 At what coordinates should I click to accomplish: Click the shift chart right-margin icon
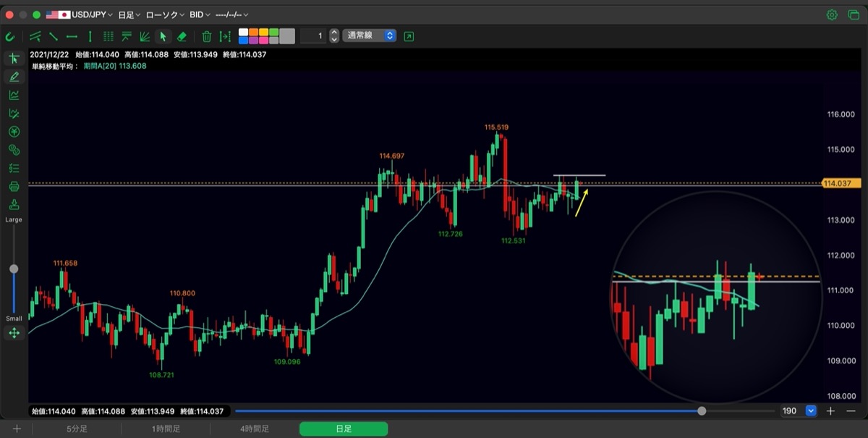pos(225,36)
